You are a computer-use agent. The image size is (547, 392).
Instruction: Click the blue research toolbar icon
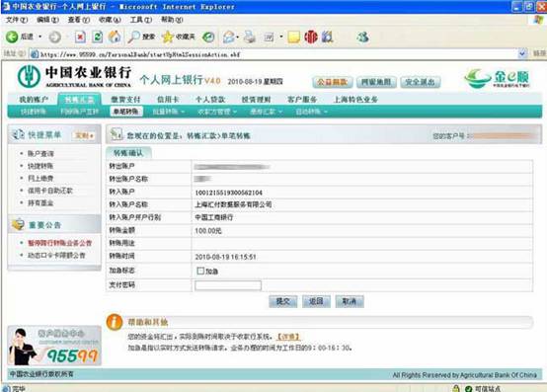(x=328, y=37)
